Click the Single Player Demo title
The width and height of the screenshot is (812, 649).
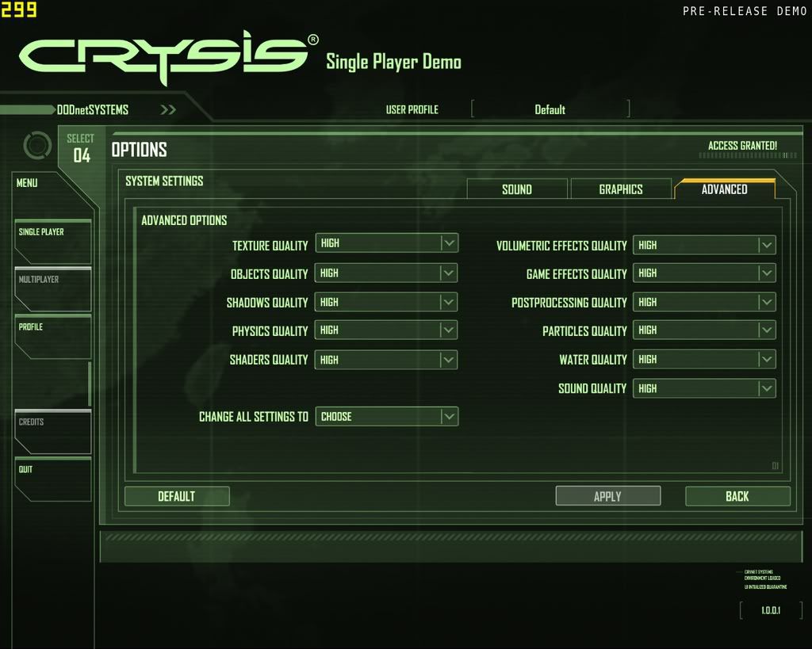(393, 62)
